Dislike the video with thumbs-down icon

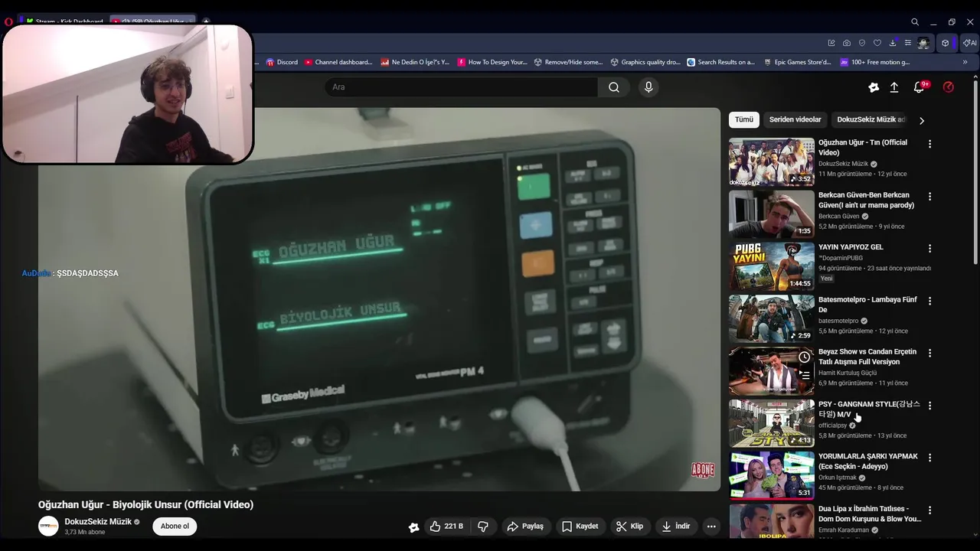click(x=483, y=527)
